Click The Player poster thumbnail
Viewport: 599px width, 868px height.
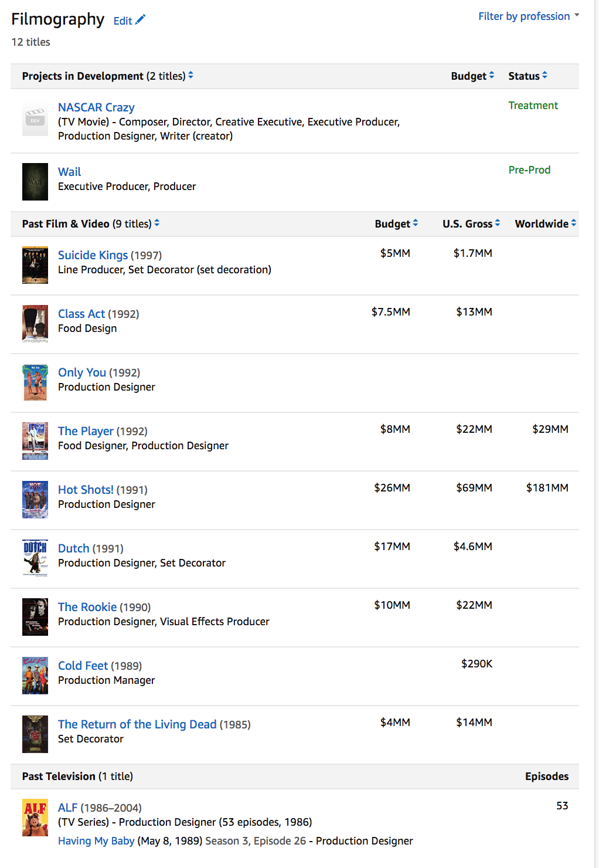point(35,441)
